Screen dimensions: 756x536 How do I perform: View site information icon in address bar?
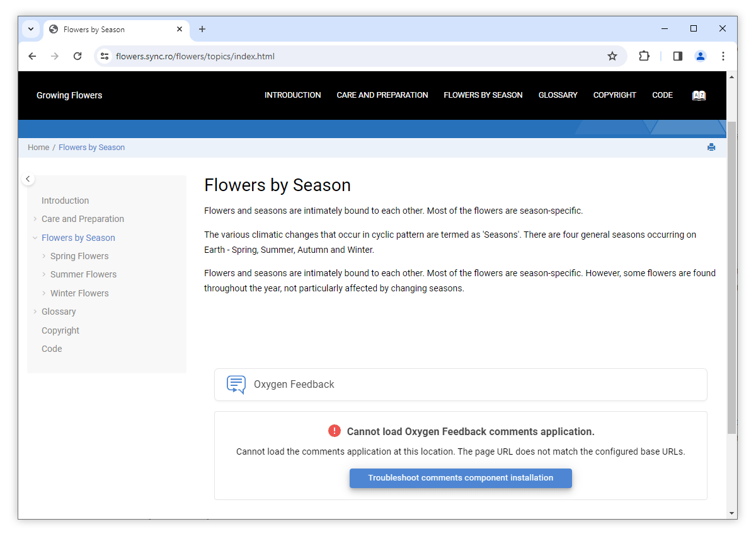click(x=105, y=56)
